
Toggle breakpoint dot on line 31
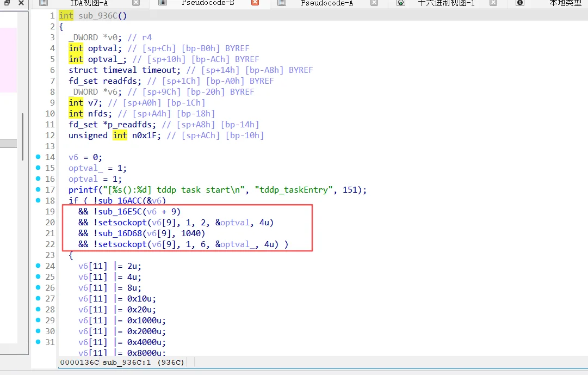point(38,342)
